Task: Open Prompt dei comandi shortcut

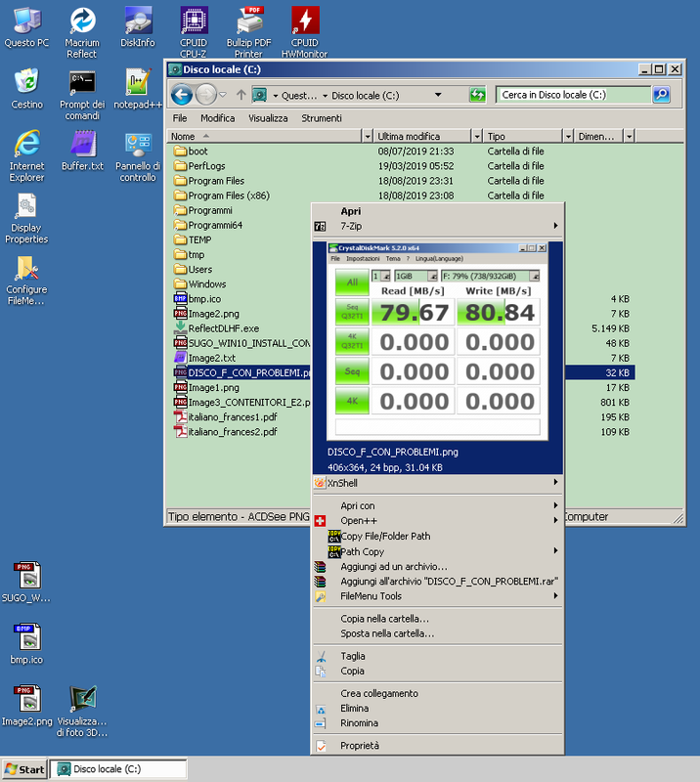Action: point(82,95)
